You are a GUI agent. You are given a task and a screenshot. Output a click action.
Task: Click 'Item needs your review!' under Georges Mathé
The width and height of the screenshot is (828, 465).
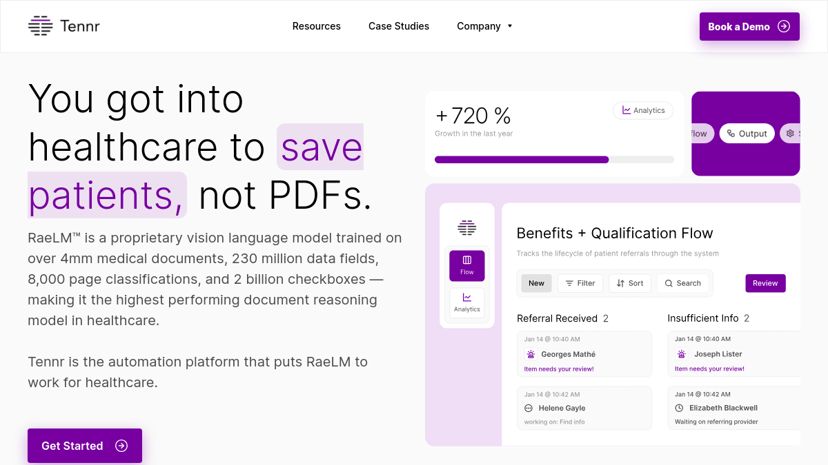559,369
